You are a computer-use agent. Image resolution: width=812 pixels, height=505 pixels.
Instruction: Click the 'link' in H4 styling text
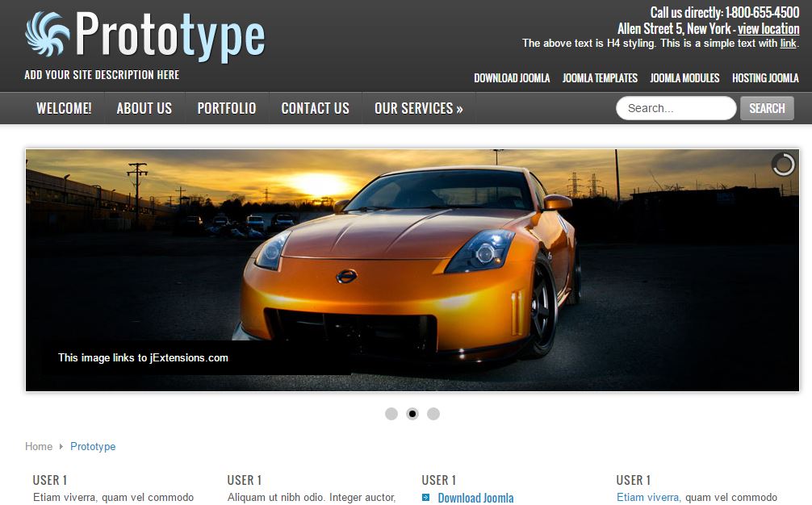(x=788, y=44)
